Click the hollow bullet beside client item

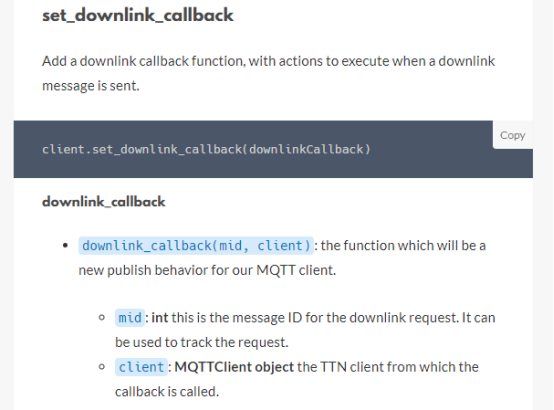coord(102,367)
